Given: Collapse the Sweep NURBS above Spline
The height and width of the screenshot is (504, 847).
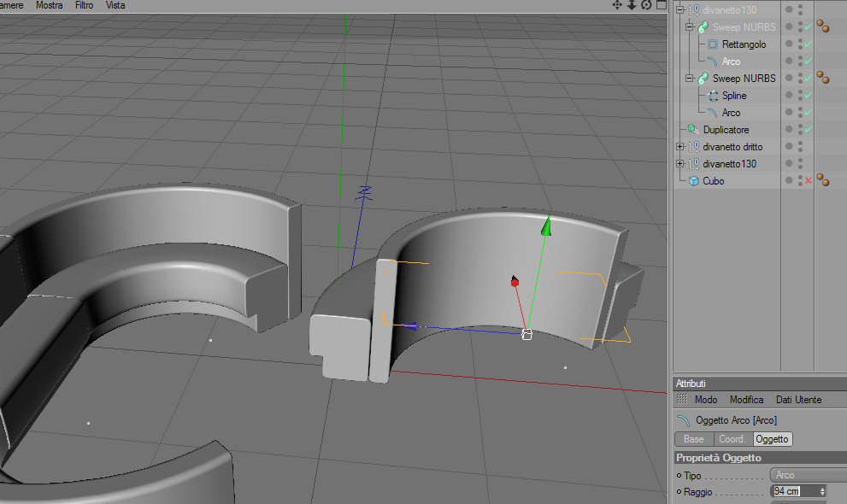Looking at the screenshot, I should [x=689, y=79].
